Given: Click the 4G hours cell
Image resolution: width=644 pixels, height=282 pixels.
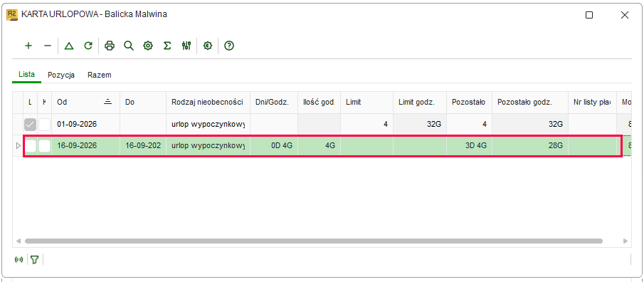Looking at the screenshot, I should pyautogui.click(x=319, y=145).
